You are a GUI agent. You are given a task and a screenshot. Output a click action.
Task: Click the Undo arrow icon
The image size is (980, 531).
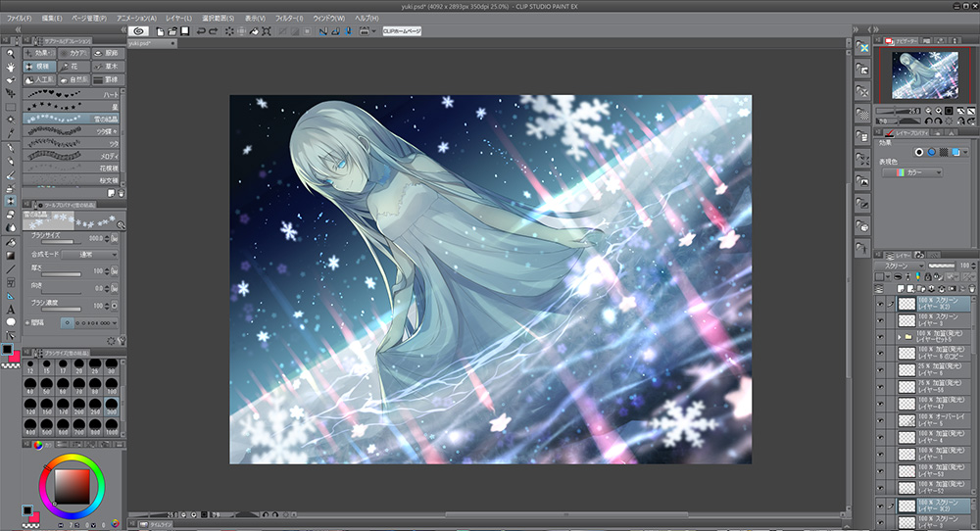pos(201,31)
